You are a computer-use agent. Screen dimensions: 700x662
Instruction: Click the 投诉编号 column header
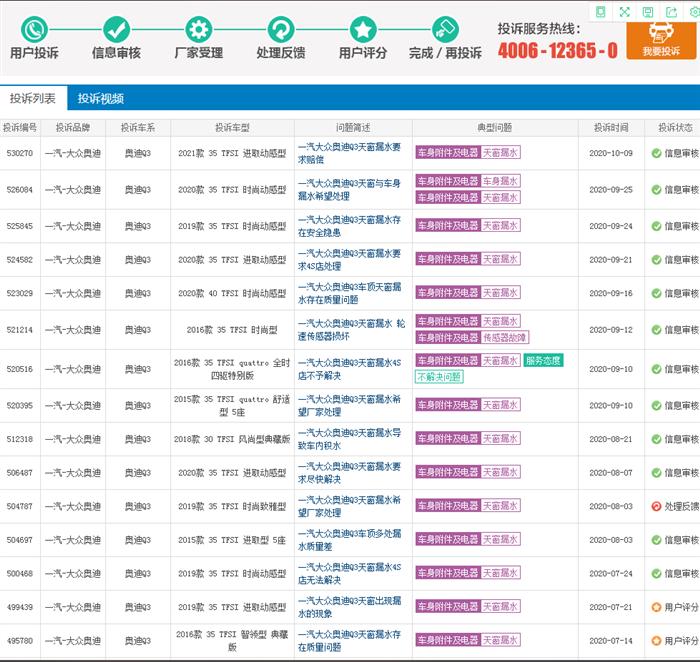[20, 128]
